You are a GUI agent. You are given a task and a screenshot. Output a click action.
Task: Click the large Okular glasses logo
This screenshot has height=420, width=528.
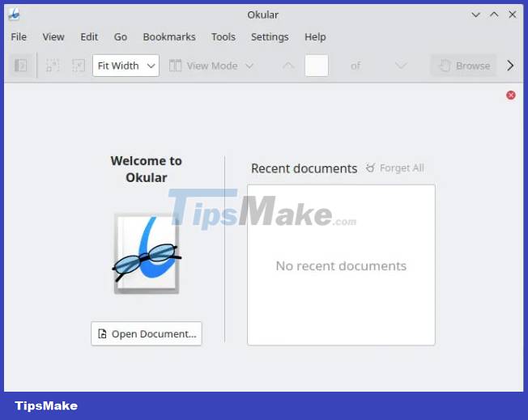(x=147, y=254)
